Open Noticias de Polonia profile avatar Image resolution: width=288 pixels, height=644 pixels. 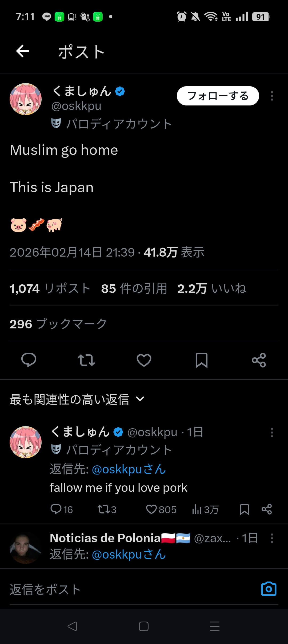[x=26, y=548]
